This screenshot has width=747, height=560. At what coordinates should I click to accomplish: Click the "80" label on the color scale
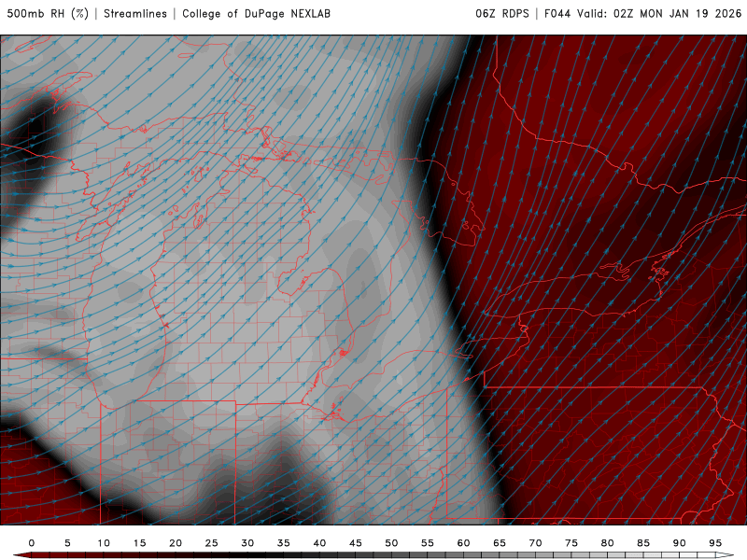(x=608, y=543)
